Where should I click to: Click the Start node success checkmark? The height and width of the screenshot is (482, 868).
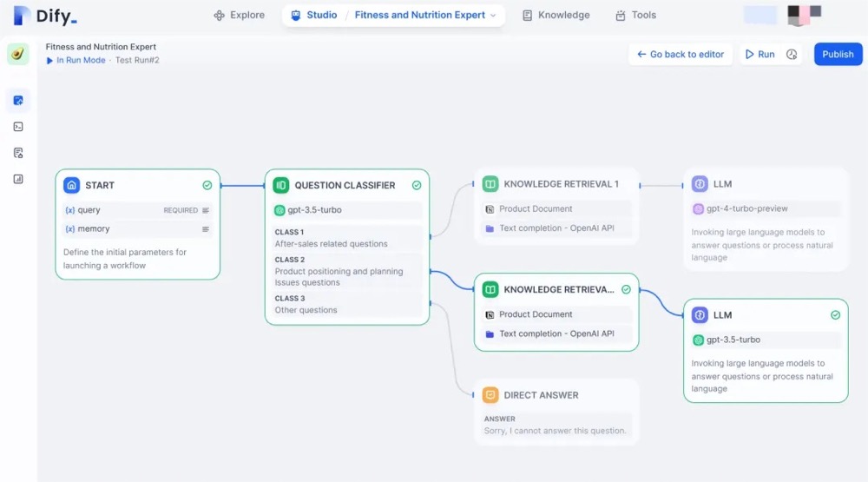207,185
